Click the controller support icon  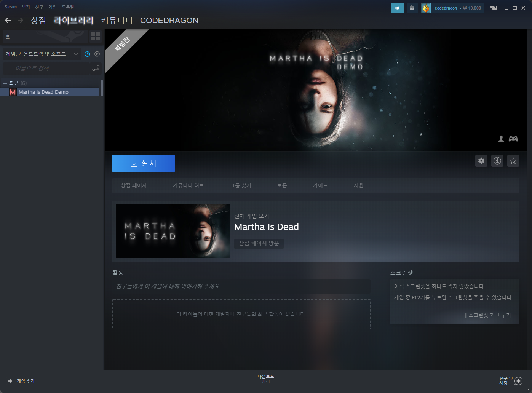[513, 139]
